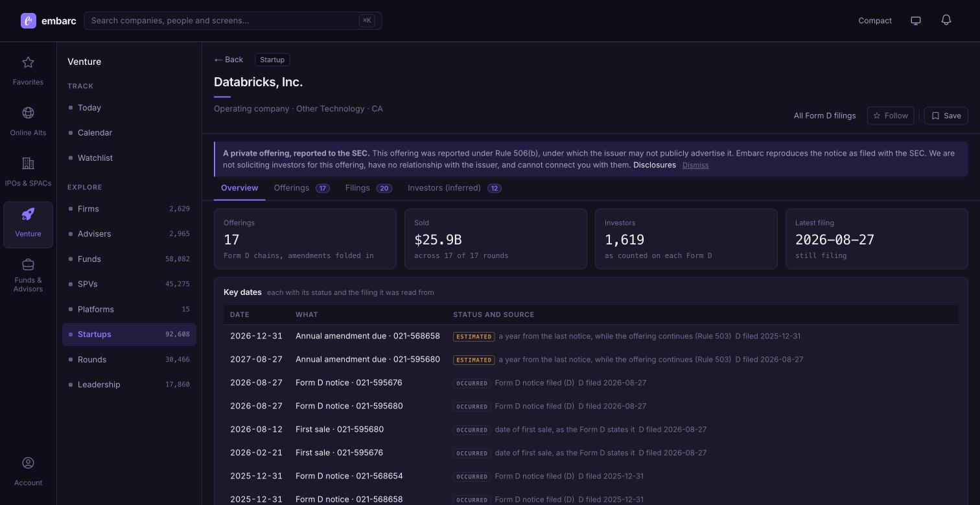Open Watchlist in the sidebar

pos(129,158)
